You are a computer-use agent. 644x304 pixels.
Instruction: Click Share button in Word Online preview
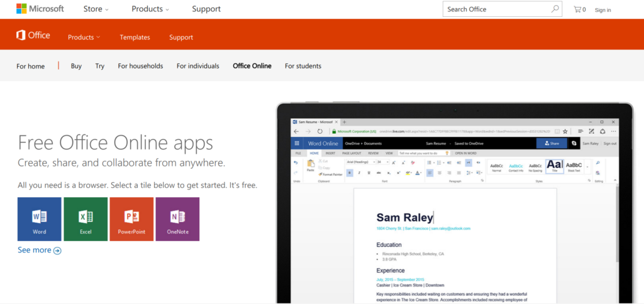tap(552, 143)
